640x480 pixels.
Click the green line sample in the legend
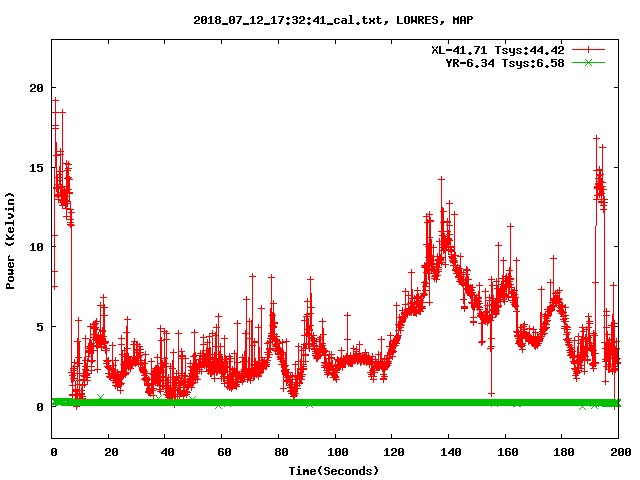(588, 62)
